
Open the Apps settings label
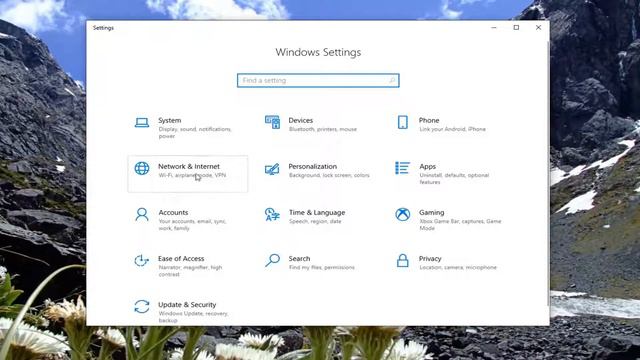(x=427, y=167)
